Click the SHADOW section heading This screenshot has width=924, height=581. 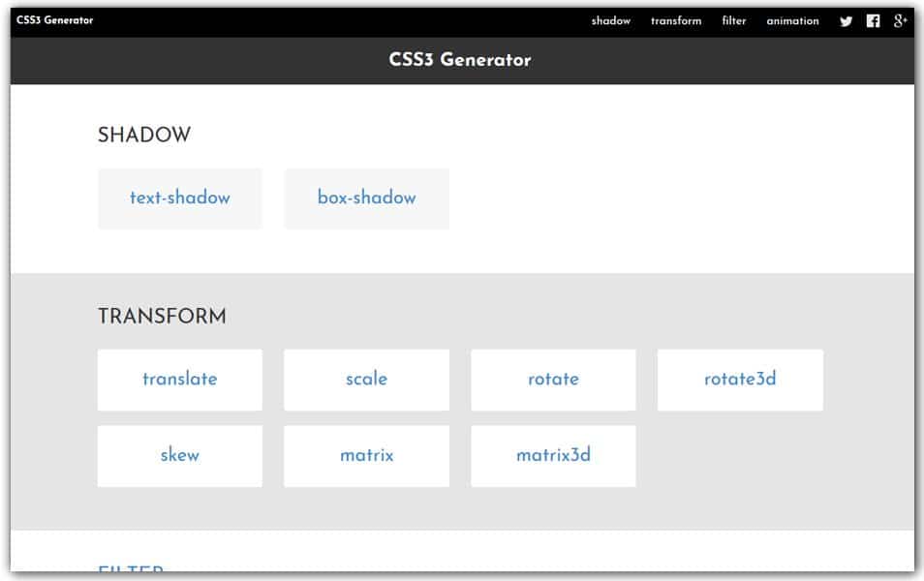143,135
